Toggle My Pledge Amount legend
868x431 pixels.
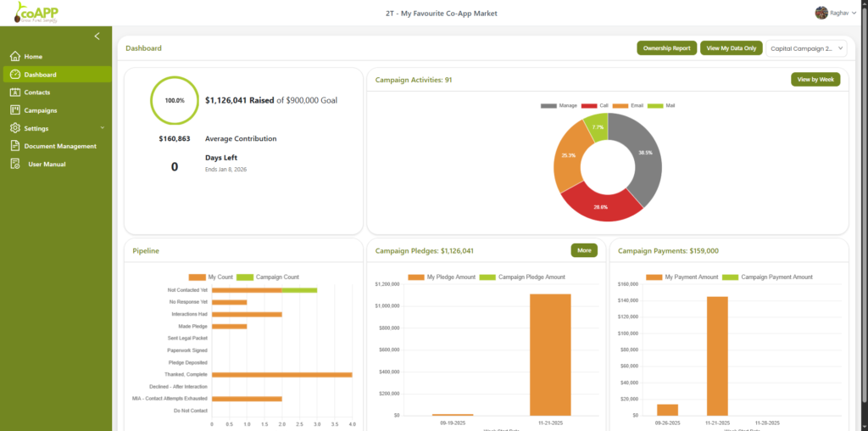click(x=416, y=277)
